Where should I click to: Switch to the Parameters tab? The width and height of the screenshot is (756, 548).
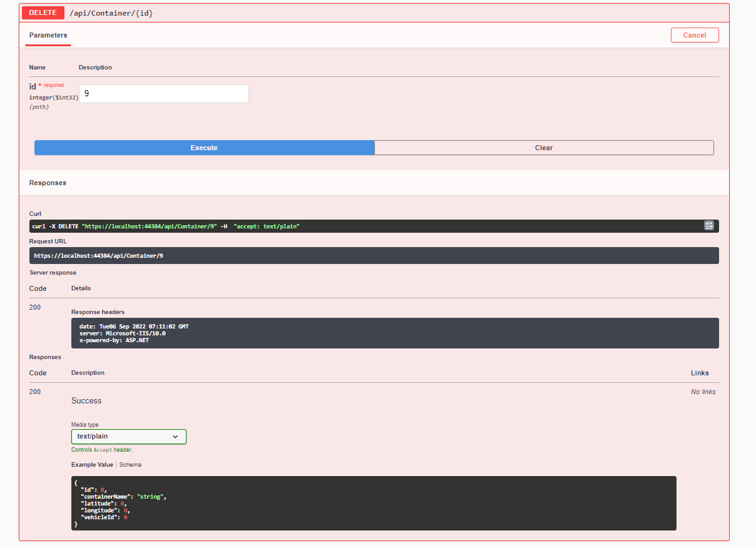pyautogui.click(x=48, y=35)
